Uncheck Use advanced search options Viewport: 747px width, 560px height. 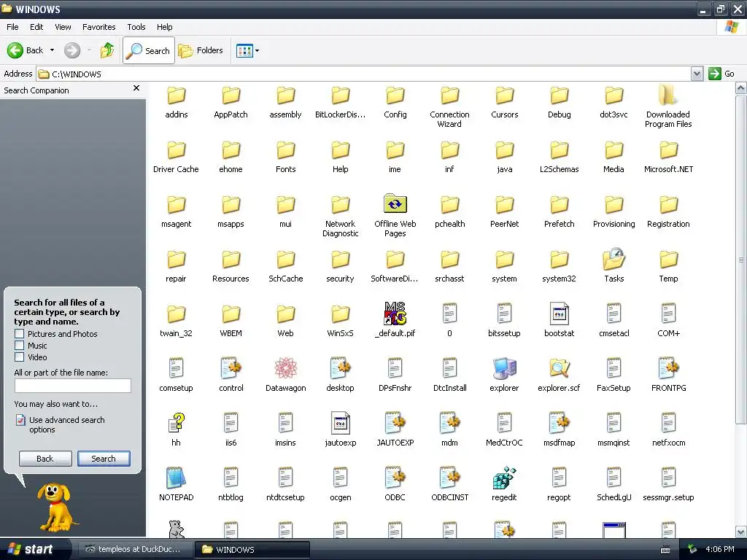tap(20, 420)
